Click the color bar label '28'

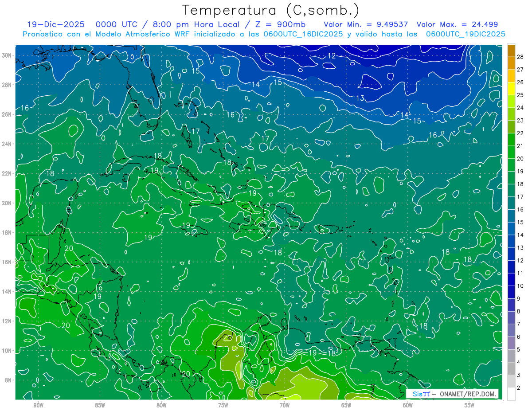(520, 57)
